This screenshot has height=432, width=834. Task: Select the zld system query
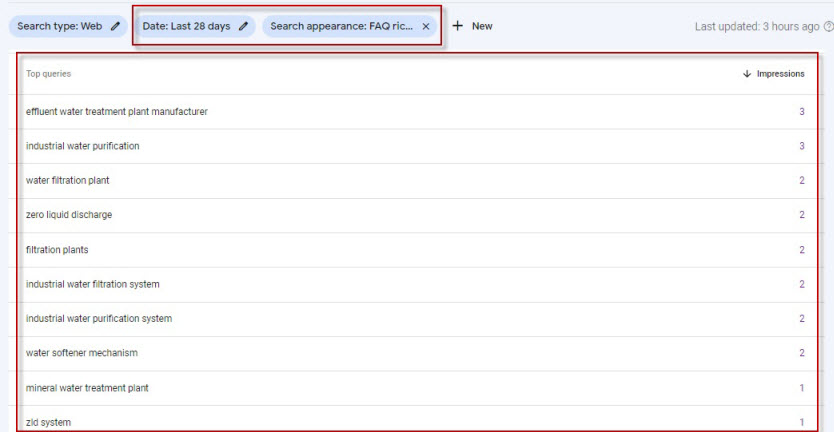coord(48,422)
